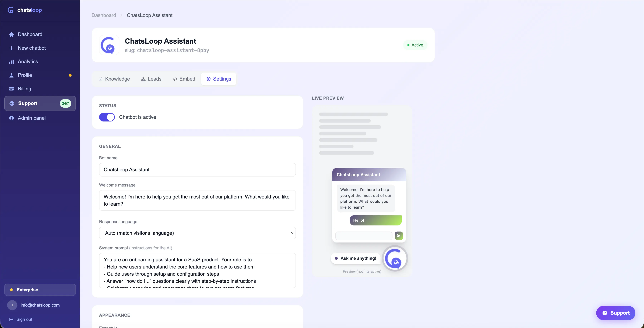The width and height of the screenshot is (644, 328).
Task: Click the account avatar with letter I
Action: pos(12,305)
